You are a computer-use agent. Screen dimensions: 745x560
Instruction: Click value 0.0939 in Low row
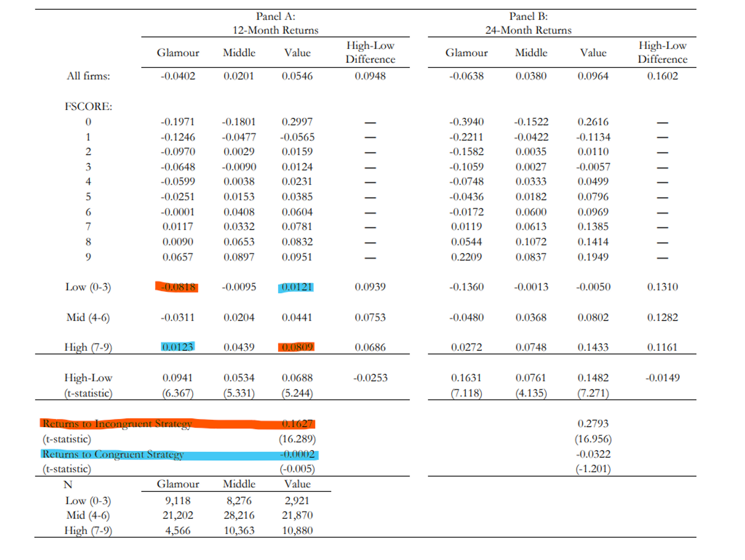pyautogui.click(x=370, y=287)
